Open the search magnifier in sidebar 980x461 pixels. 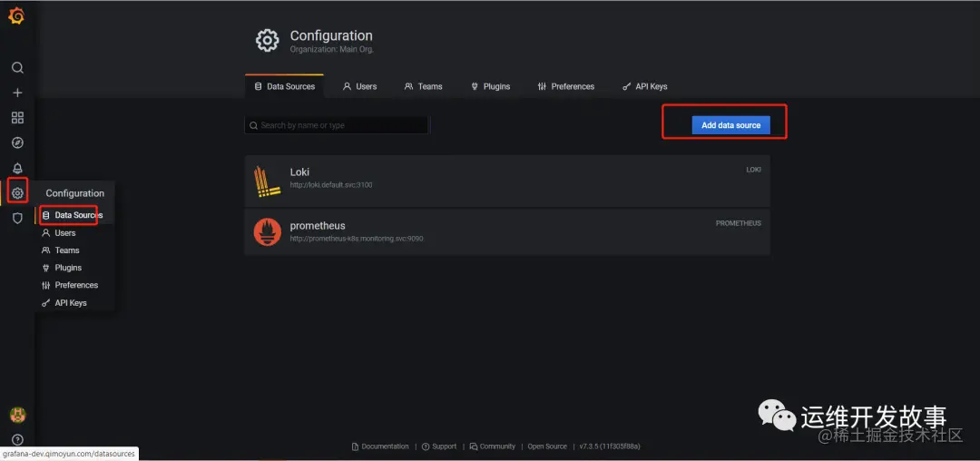coord(17,67)
